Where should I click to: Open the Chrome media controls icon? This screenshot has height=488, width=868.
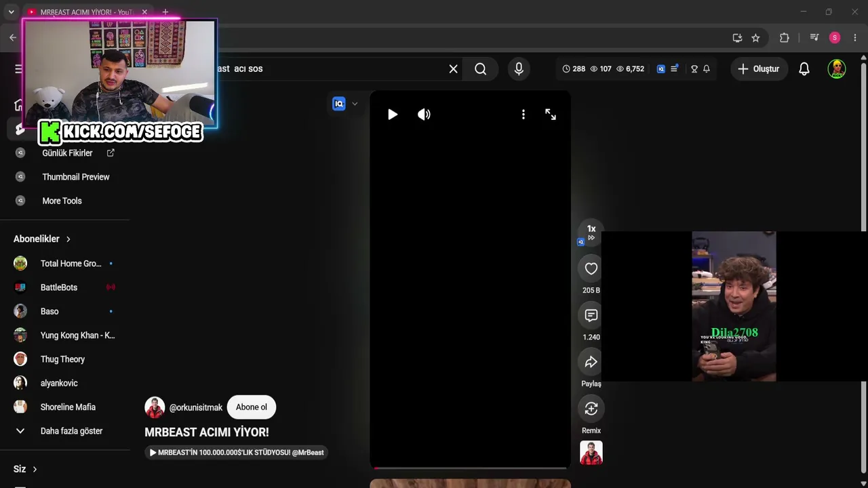point(814,38)
